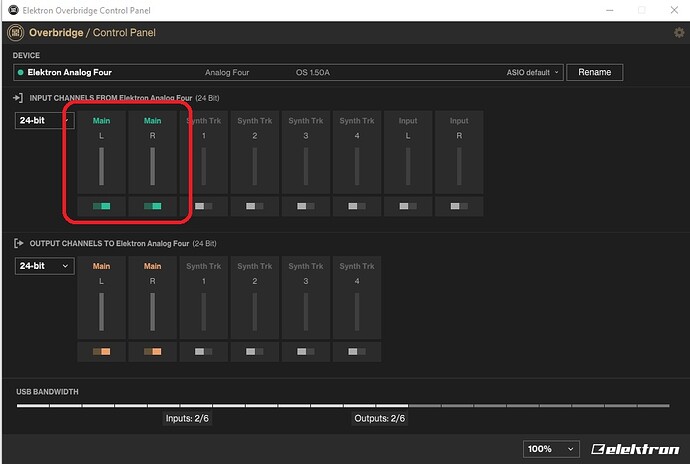Screen dimensions: 690x464
Task: Close the Overbridge Control Panel window
Action: [x=674, y=10]
